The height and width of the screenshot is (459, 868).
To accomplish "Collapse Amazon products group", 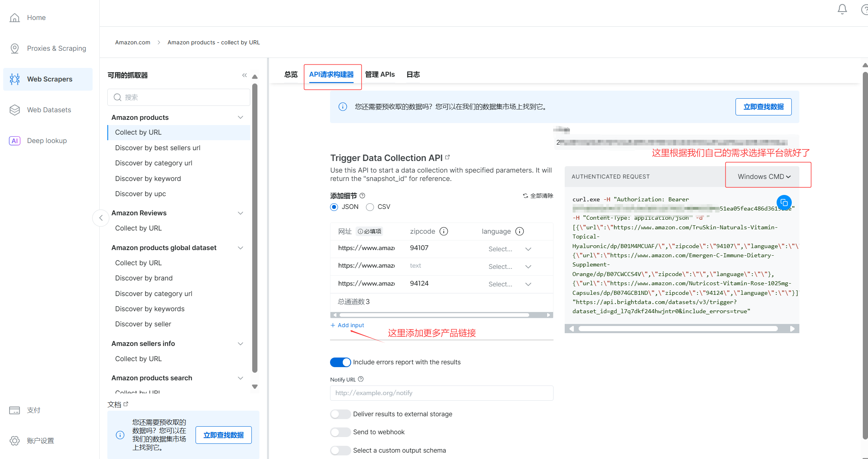I will pos(241,117).
